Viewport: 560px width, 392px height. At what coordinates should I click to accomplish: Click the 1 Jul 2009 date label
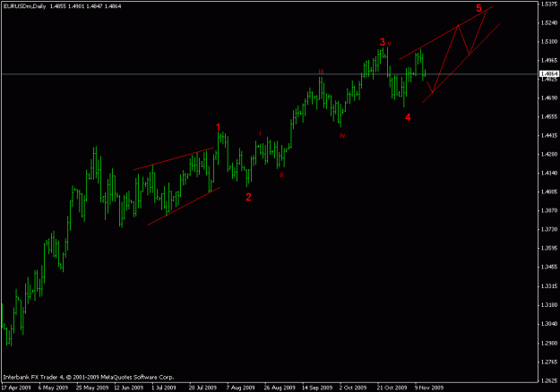164,388
